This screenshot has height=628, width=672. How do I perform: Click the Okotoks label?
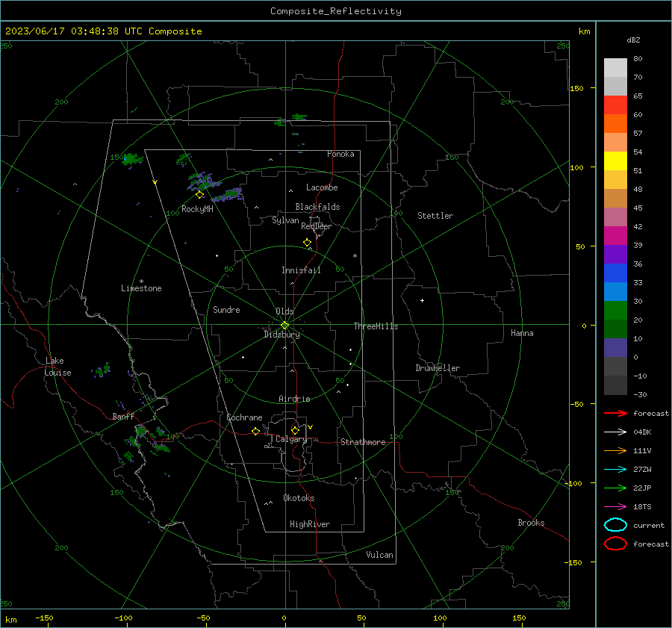pos(299,498)
